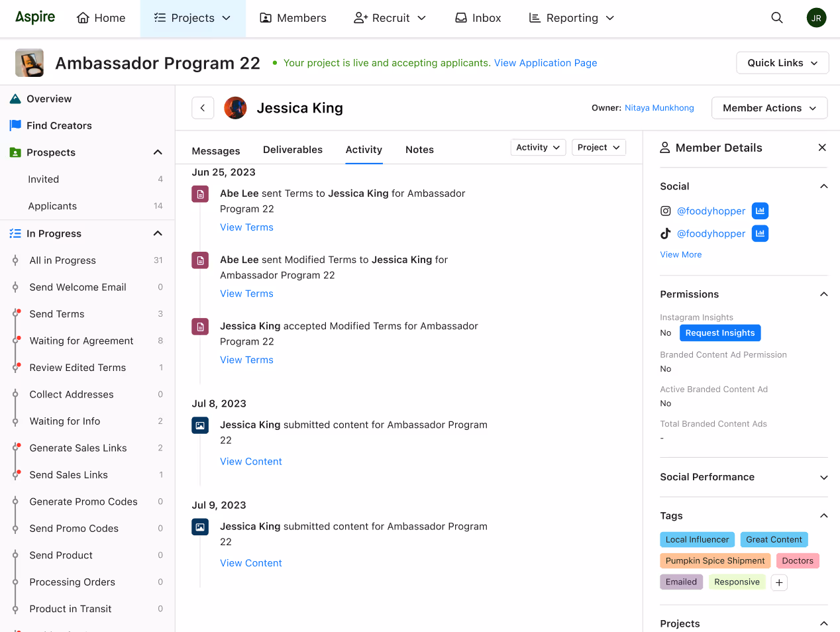Click Jessica King's profile avatar
Screen dimensions: 840x632
235,108
